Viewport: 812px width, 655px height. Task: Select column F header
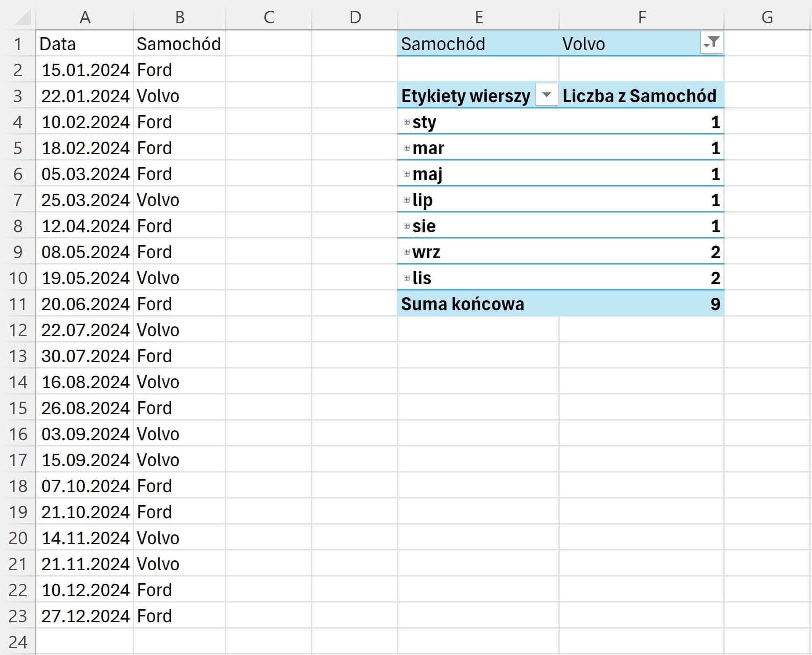[x=641, y=17]
